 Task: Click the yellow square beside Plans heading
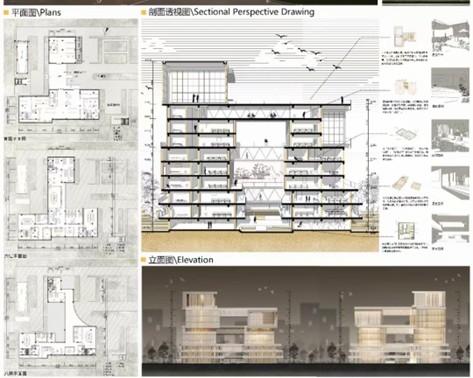(6, 13)
